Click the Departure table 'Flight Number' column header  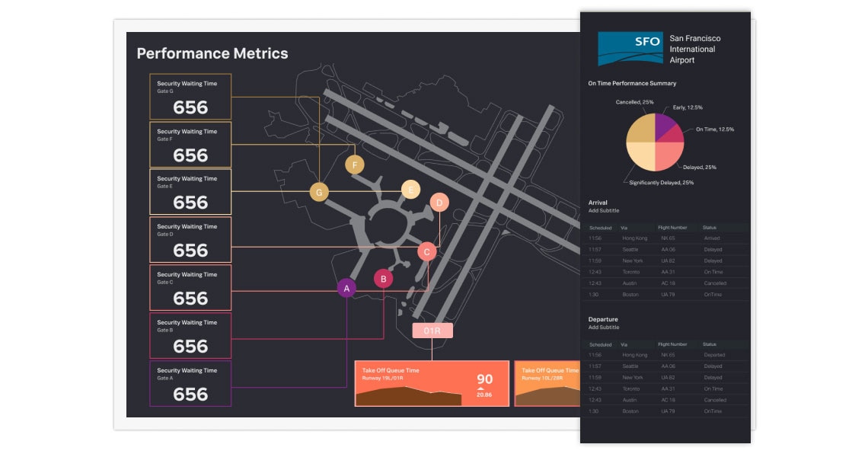[672, 344]
